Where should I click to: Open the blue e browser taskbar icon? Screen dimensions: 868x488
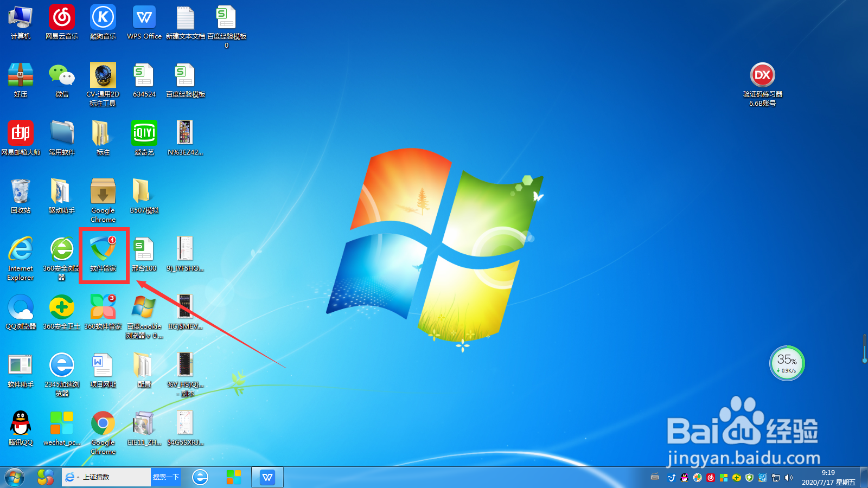click(200, 477)
